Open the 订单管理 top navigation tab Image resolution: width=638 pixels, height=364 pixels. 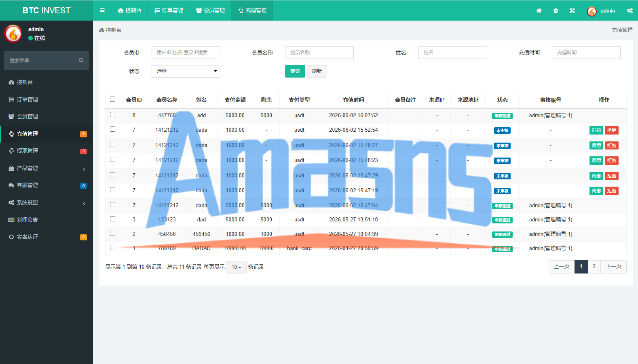point(169,11)
